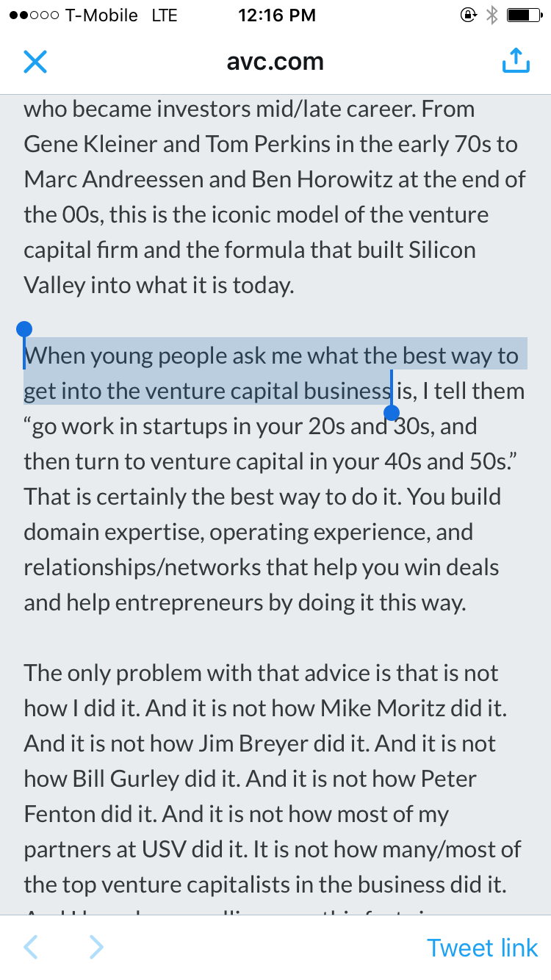Go back with the left chevron
This screenshot has height=980, width=551.
tap(31, 948)
